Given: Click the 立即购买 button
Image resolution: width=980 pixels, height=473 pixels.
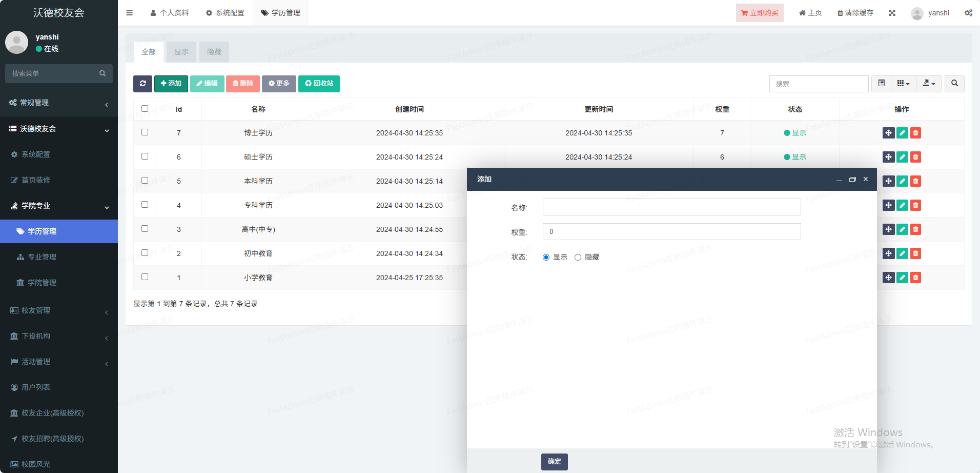Looking at the screenshot, I should point(759,13).
